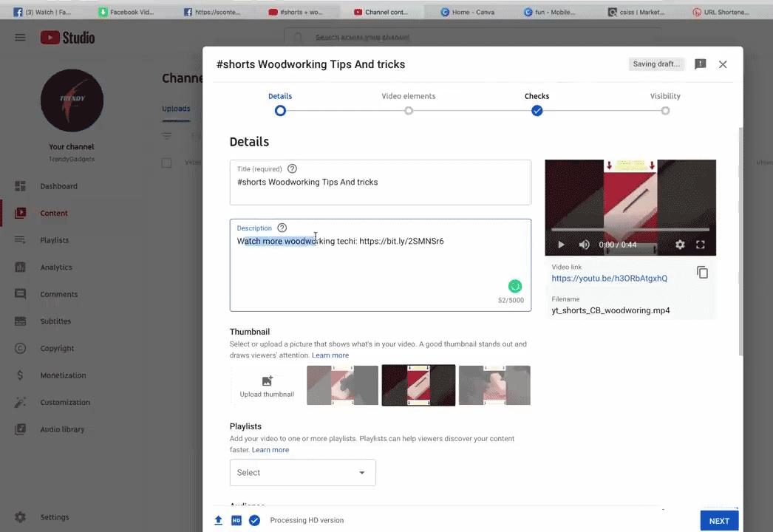Open the YouTube Studio hamburger menu
The width and height of the screenshot is (773, 532).
pyautogui.click(x=20, y=38)
